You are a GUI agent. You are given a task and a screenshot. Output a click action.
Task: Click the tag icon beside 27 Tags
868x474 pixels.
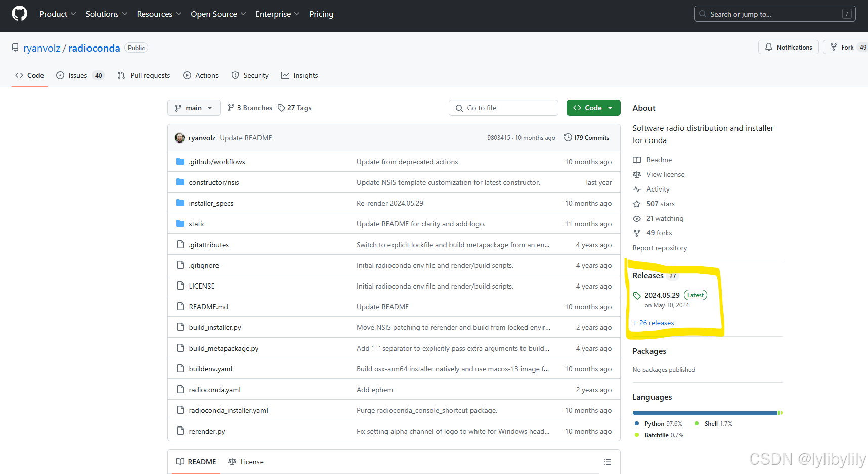pos(281,108)
